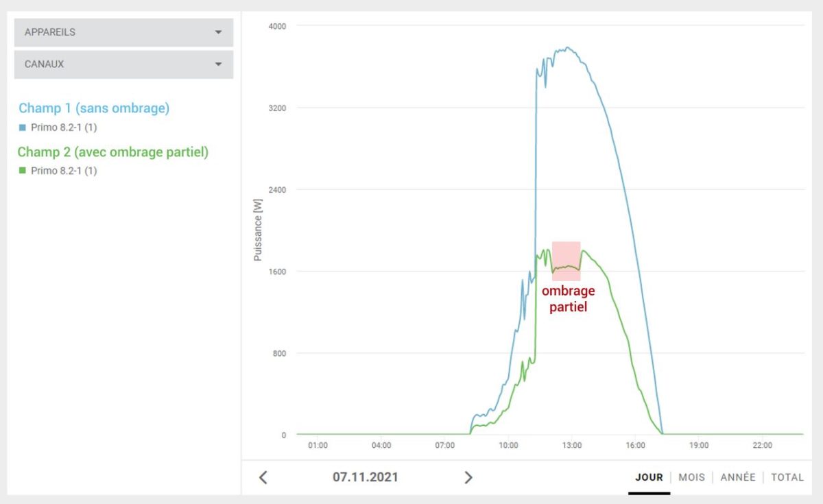The height and width of the screenshot is (504, 823).
Task: Switch to the ANNÉE tab
Action: (738, 477)
